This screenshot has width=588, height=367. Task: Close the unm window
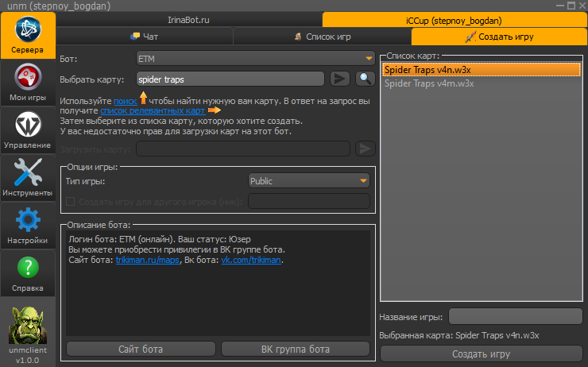pos(582,6)
